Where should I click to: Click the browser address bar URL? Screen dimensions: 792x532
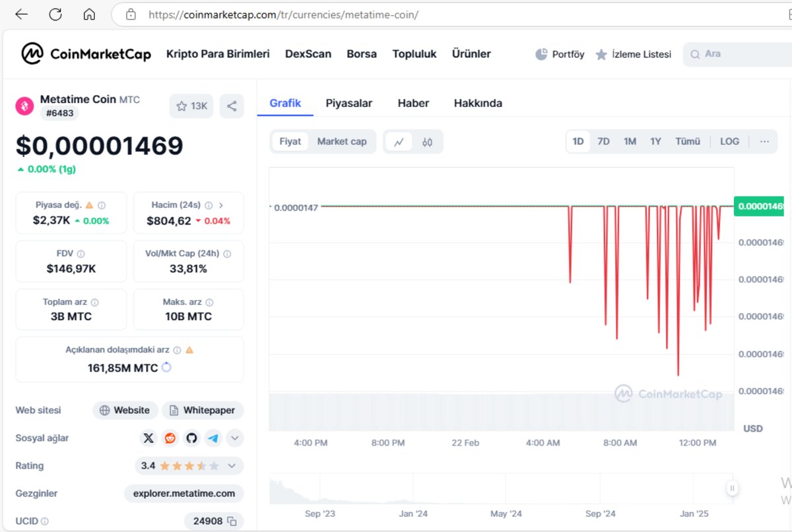(284, 15)
